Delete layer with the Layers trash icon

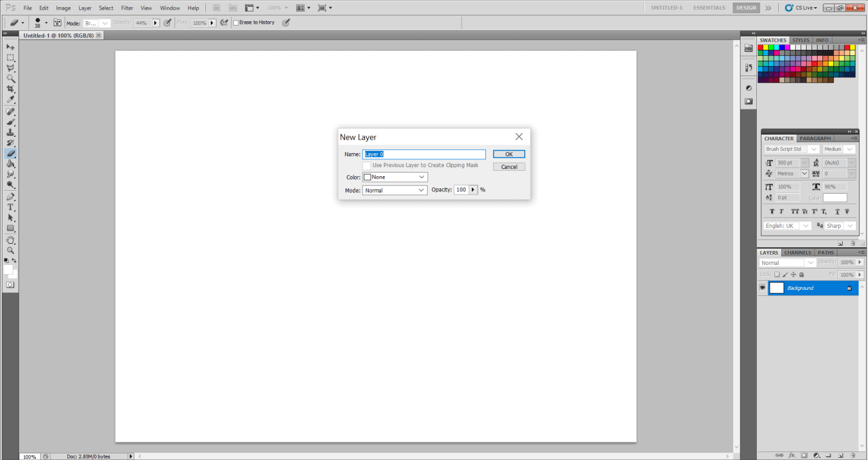853,455
